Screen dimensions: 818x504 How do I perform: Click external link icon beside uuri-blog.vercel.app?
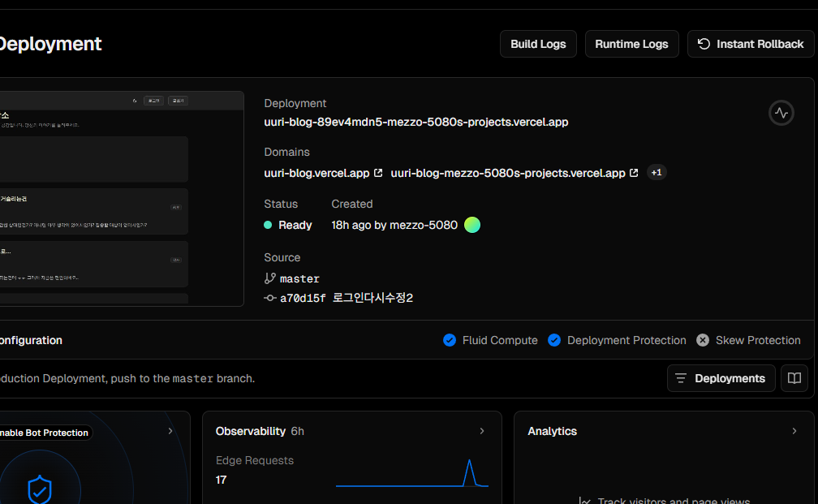pos(378,173)
